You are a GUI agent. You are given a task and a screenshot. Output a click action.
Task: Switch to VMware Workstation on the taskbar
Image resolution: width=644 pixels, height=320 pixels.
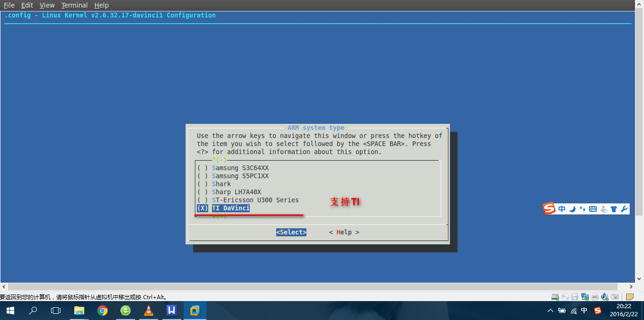(195, 311)
